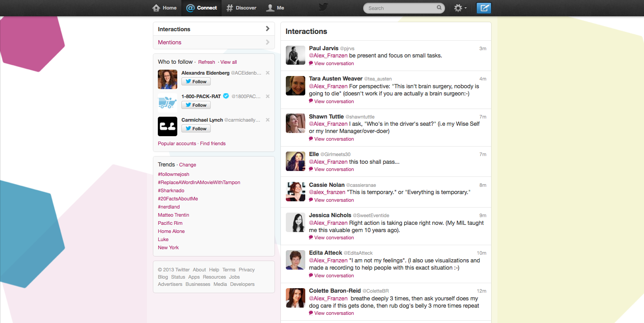Open the #Sharknado trend
Image resolution: width=644 pixels, height=323 pixels.
click(x=171, y=190)
